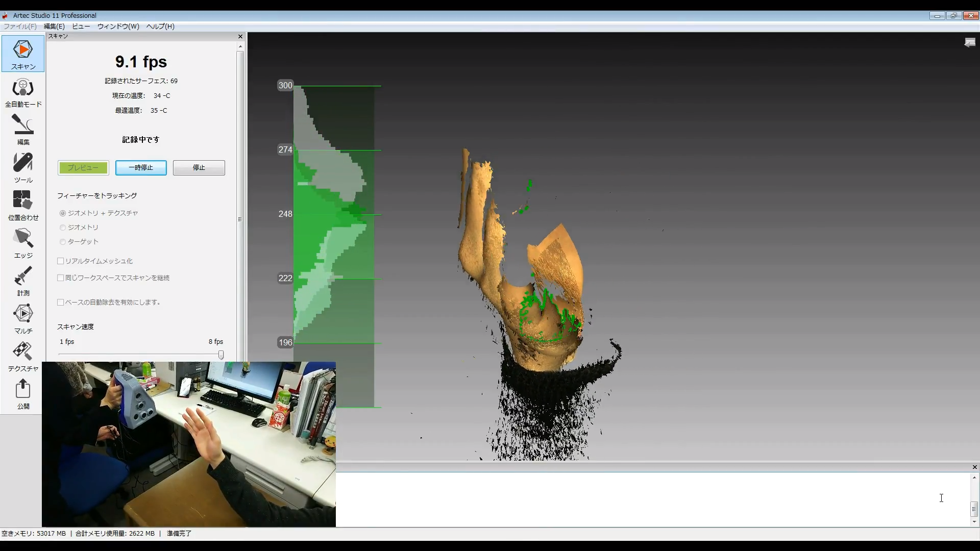Click the 274 distance histogram label
The image size is (980, 551).
click(285, 149)
